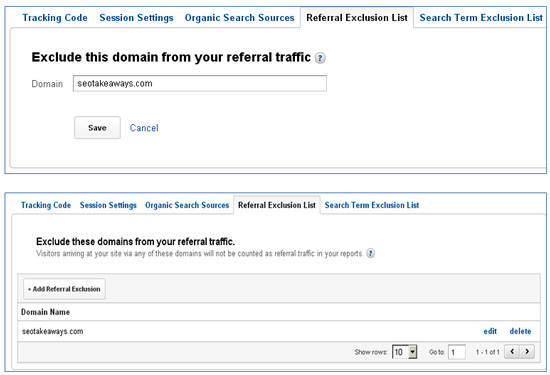
Task: Cancel adding the referral exclusion
Action: point(144,128)
